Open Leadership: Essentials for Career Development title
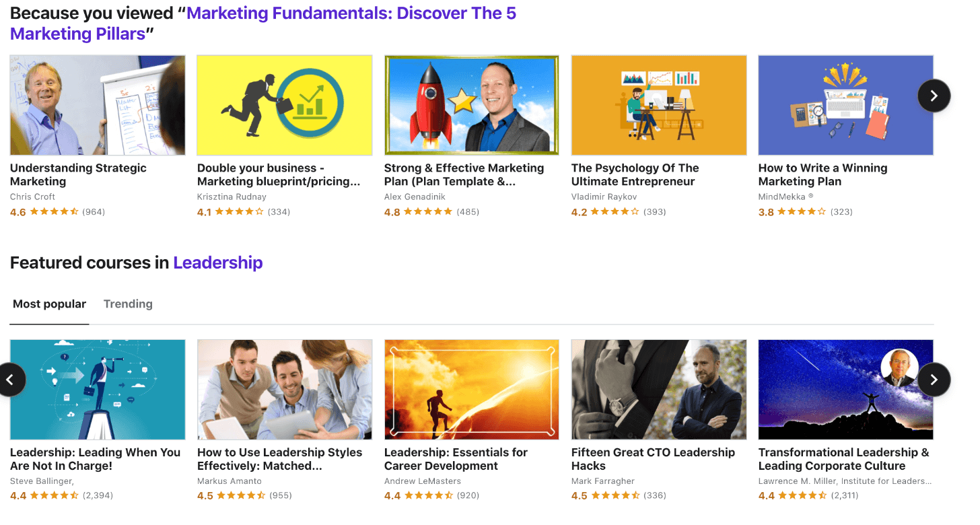The width and height of the screenshot is (980, 525). click(x=456, y=459)
